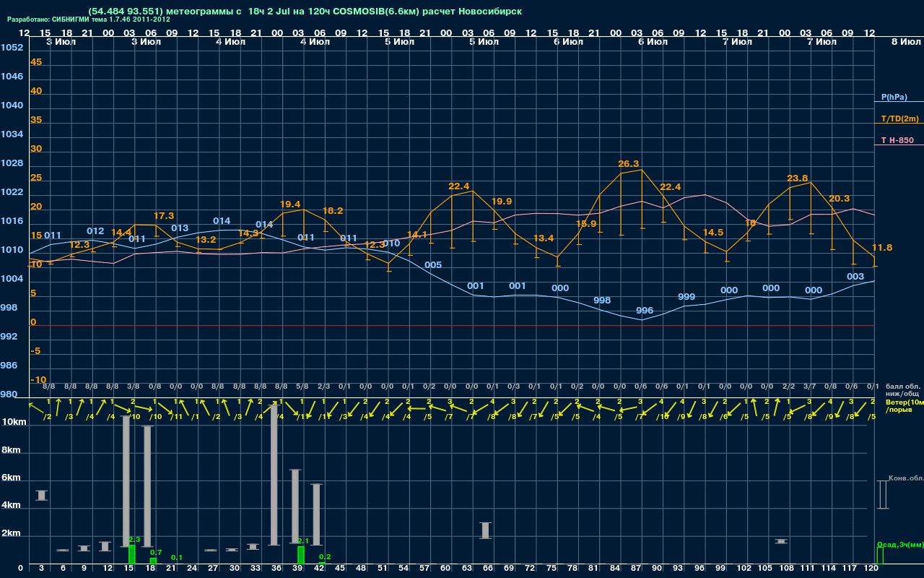Click the pressure label 003

pos(855,277)
